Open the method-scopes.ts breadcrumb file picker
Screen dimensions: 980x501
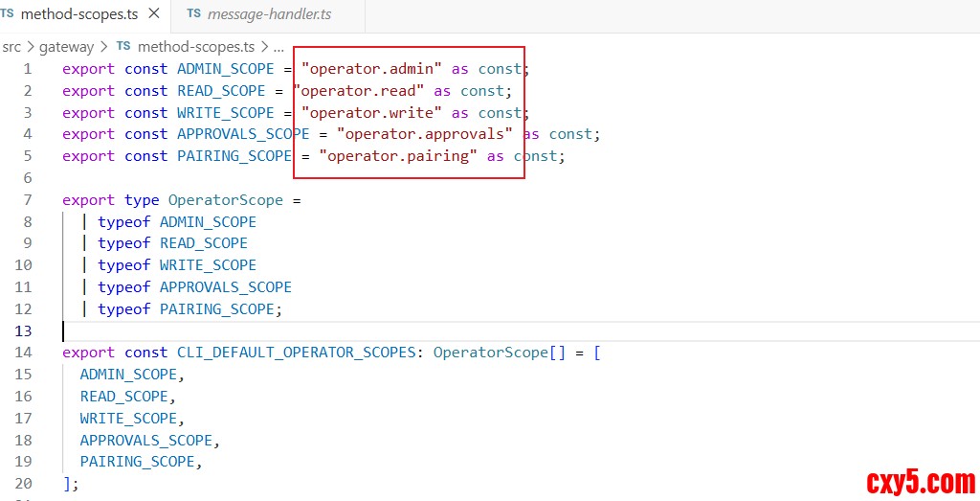click(196, 46)
